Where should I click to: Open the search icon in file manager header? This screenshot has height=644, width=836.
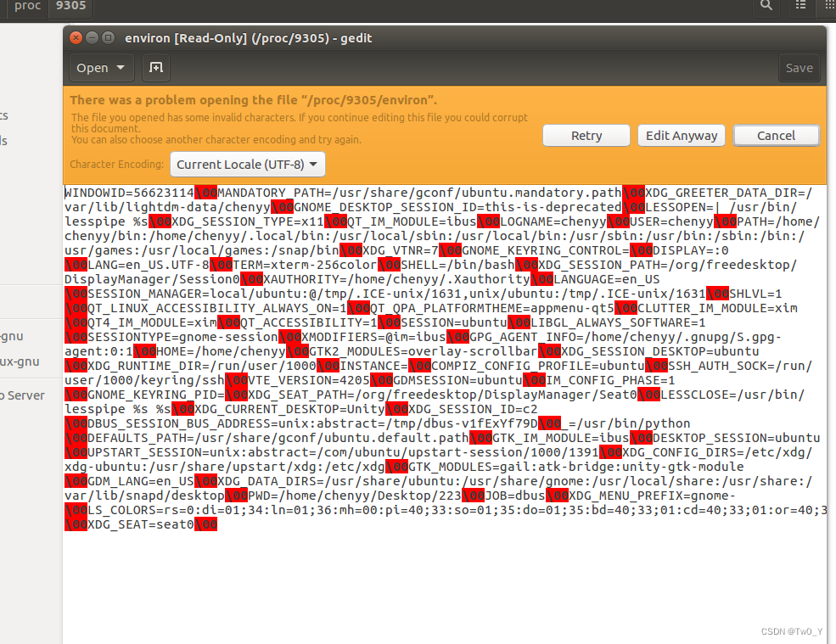(x=766, y=5)
